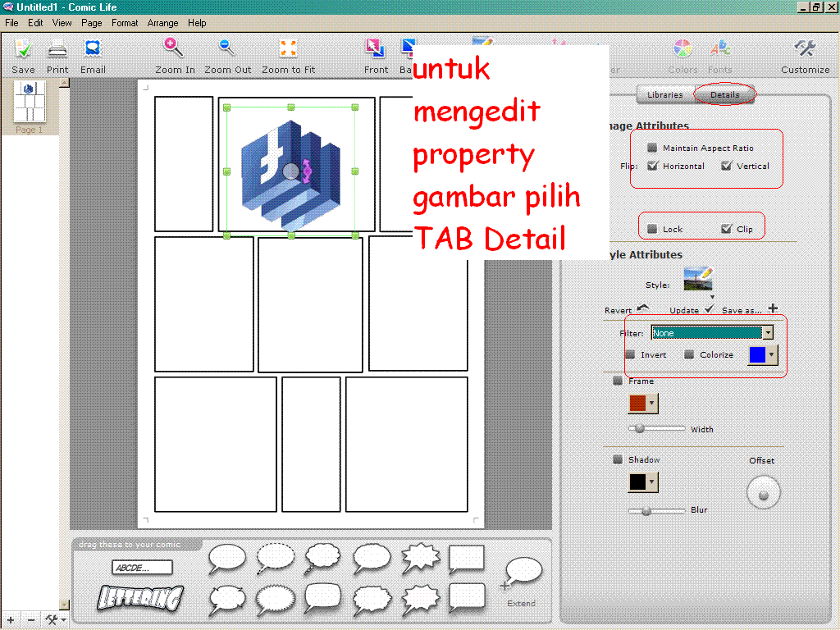Click the frame Width slider

tap(657, 428)
